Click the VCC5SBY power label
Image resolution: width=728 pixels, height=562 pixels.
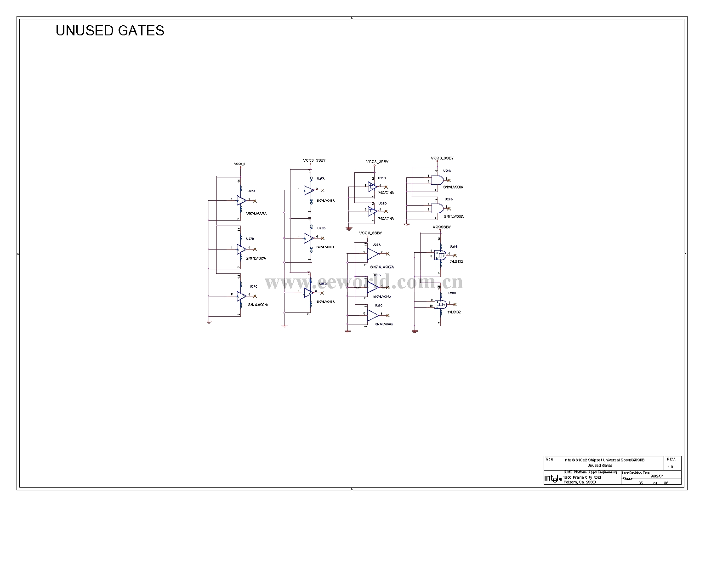pos(442,227)
